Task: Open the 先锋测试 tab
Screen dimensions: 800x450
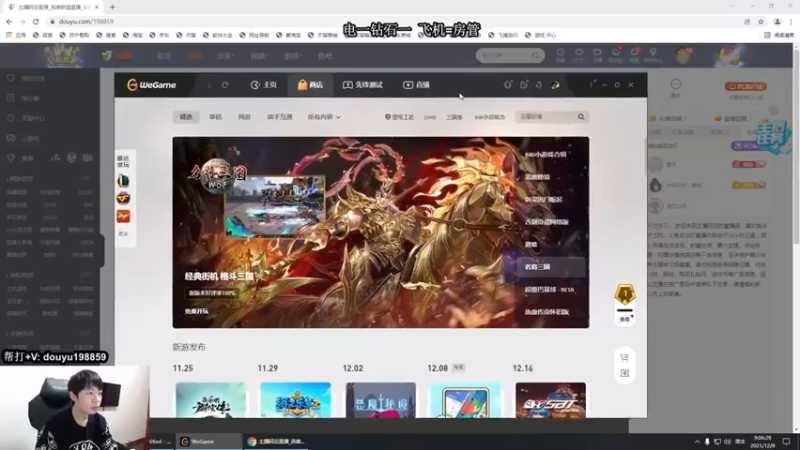Action: 362,85
